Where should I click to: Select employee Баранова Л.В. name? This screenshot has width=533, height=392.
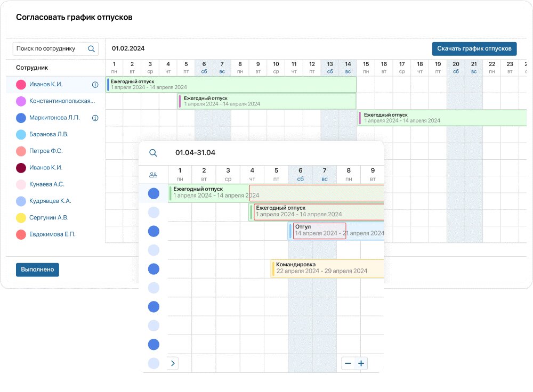pyautogui.click(x=49, y=135)
